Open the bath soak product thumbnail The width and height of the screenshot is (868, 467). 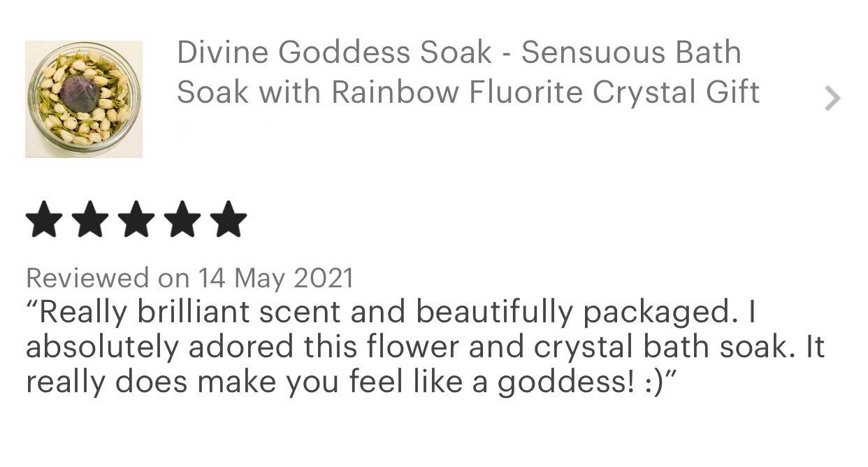click(x=84, y=99)
